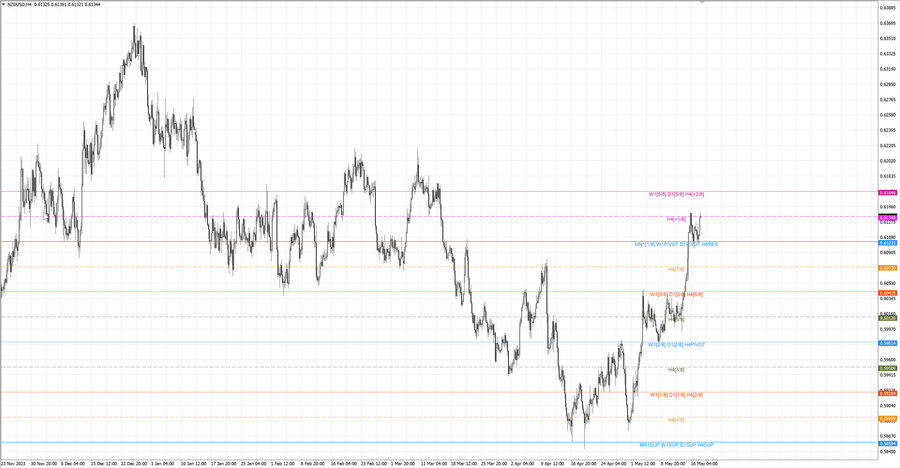The width and height of the screenshot is (900, 468).
Task: Select the W1[1/8] D1[1/8] H4[2/8] label
Action: pos(676,395)
